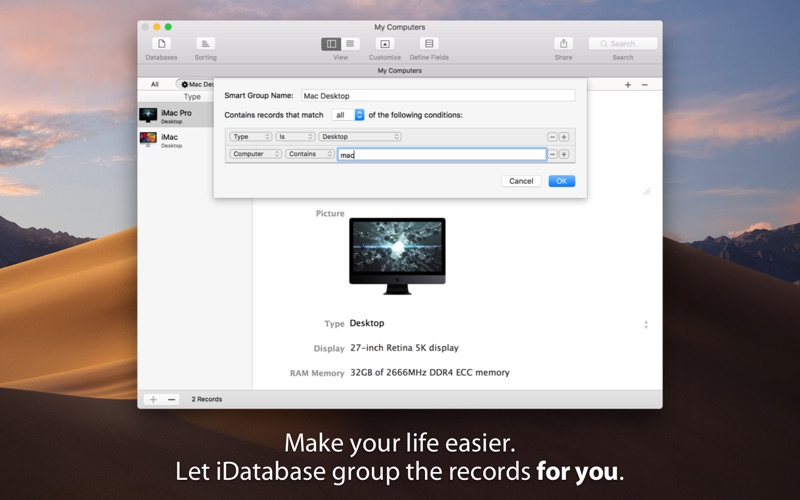Viewport: 800px width, 500px height.
Task: Grab the text area resize handle
Action: pos(646,191)
